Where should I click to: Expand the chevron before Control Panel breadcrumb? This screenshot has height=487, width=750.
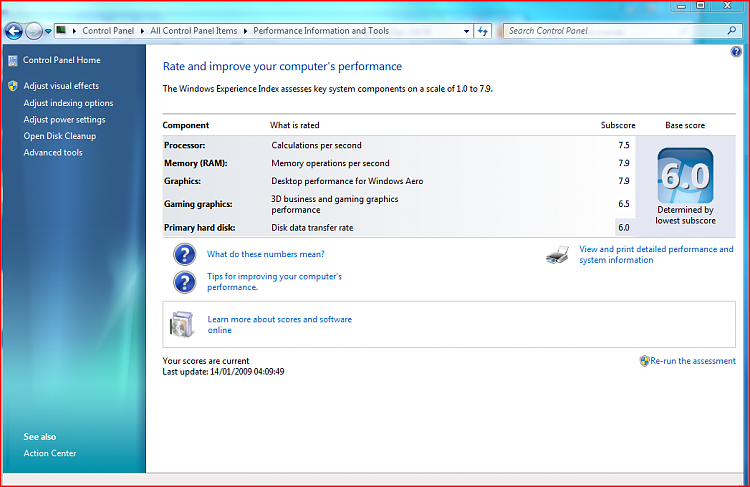74,31
